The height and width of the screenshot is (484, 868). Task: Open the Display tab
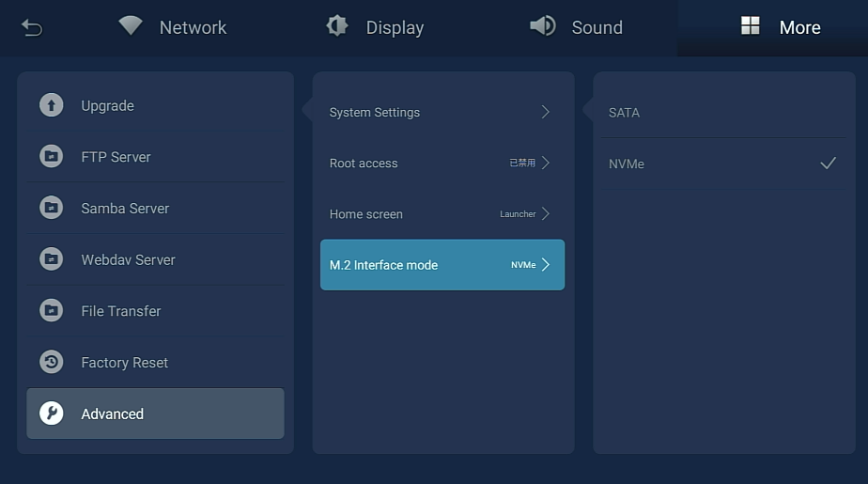[x=375, y=27]
